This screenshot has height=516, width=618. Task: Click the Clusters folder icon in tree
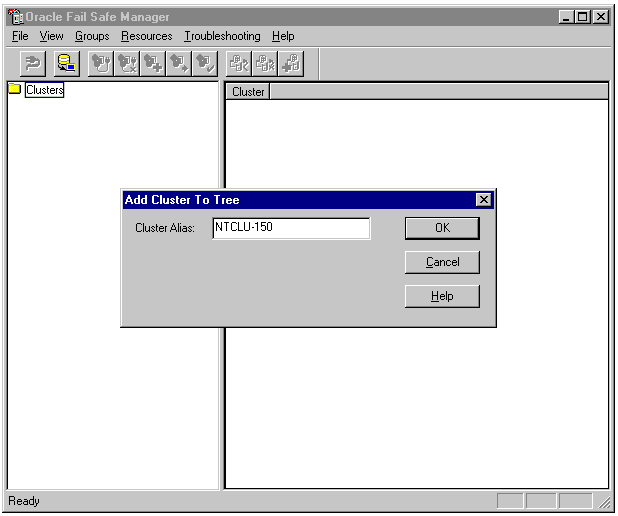click(x=15, y=89)
